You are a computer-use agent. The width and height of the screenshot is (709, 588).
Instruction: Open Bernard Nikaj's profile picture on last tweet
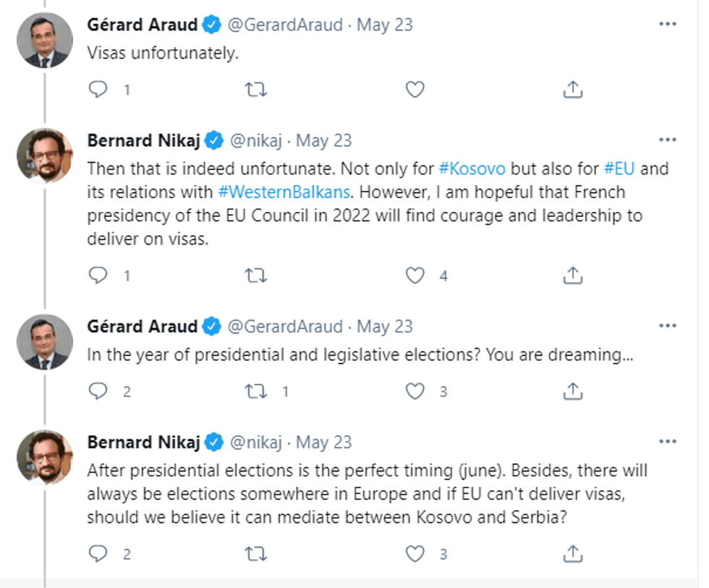tap(45, 457)
